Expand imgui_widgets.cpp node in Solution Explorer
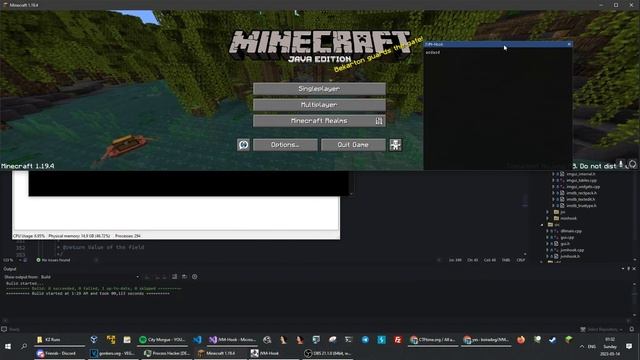The height and width of the screenshot is (360, 640). tap(553, 187)
